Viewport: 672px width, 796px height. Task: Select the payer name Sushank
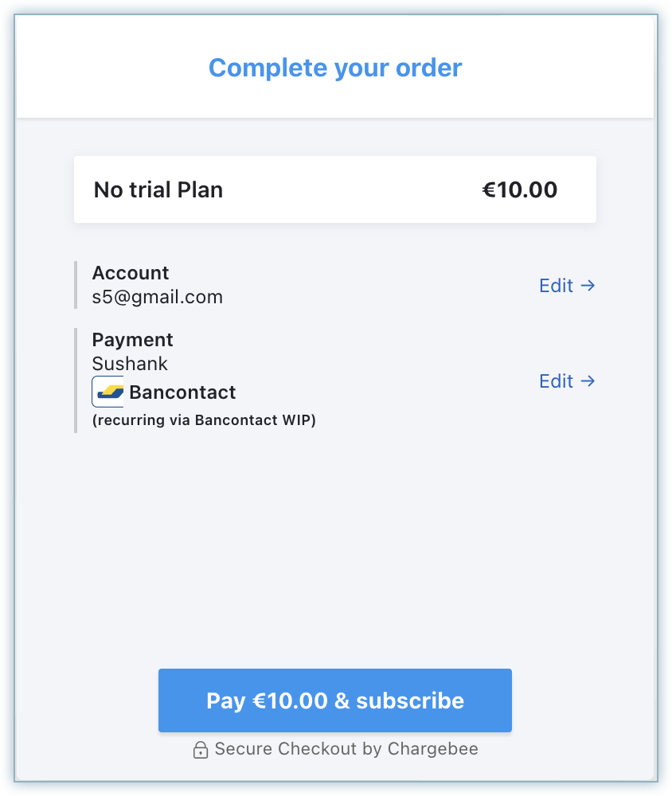(x=130, y=364)
